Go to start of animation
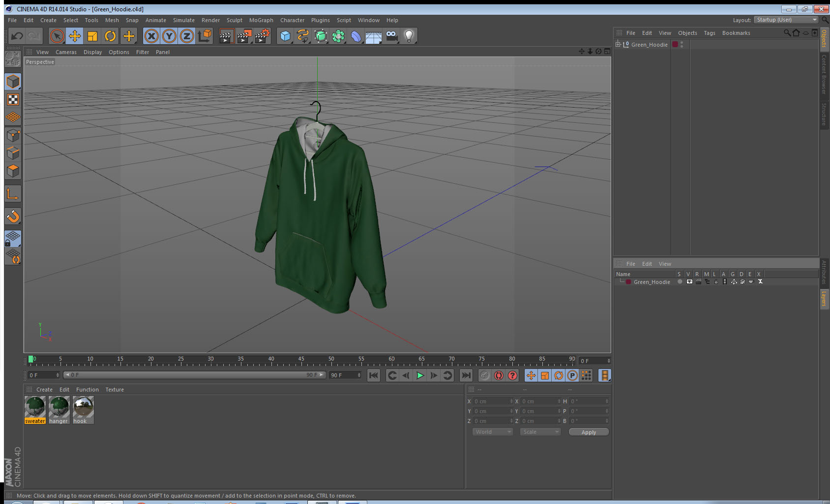Image resolution: width=830 pixels, height=504 pixels. (374, 375)
